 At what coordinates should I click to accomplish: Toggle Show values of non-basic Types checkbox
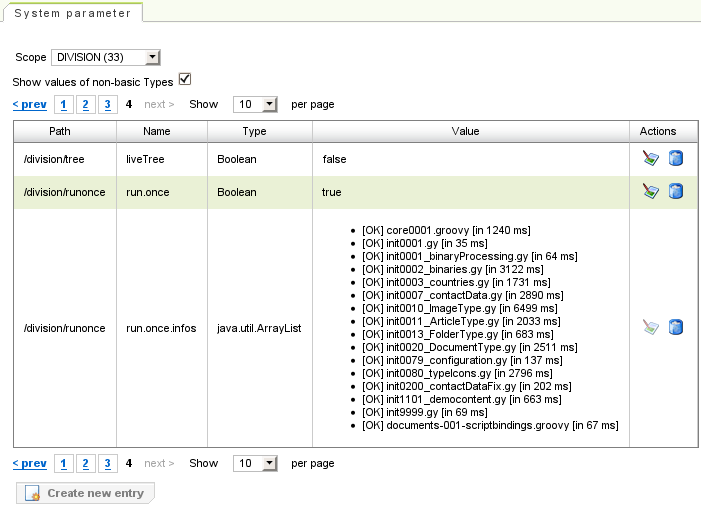tap(184, 80)
